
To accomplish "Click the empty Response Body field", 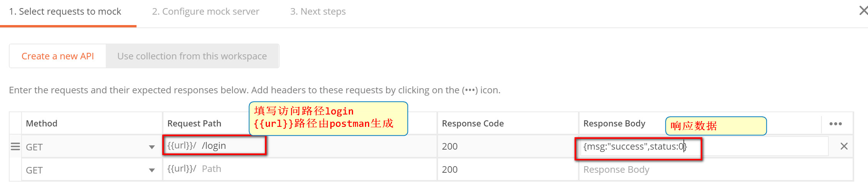I will [x=715, y=170].
